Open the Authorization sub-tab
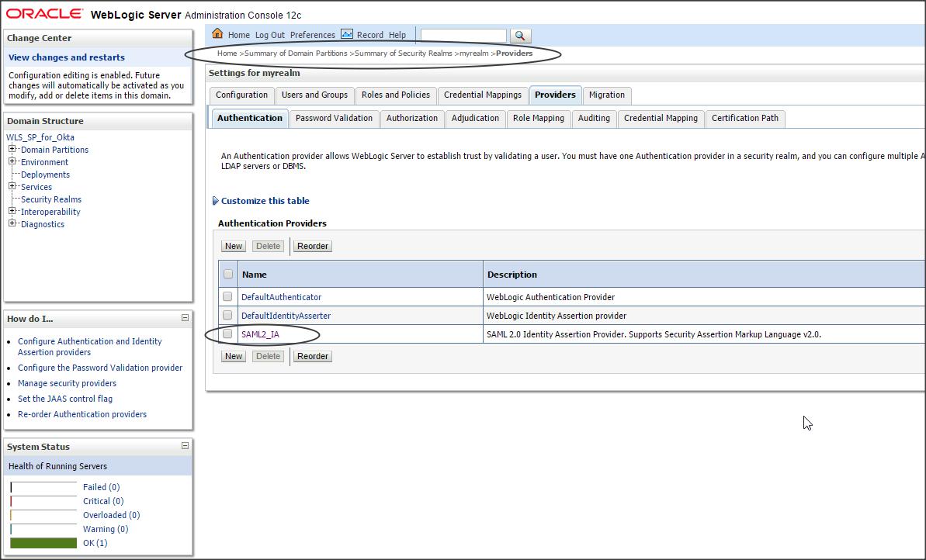 [412, 119]
